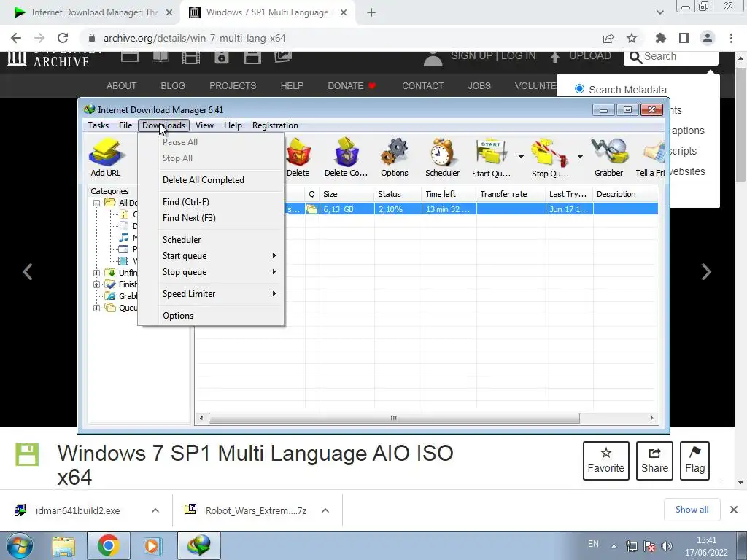The height and width of the screenshot is (560, 747).
Task: Open the Grabber toolbar icon
Action: click(x=609, y=157)
